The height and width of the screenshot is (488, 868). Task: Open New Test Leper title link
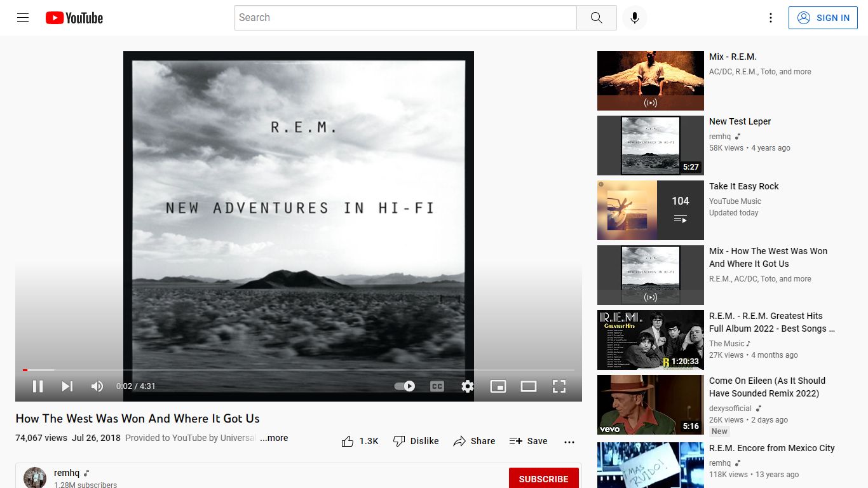coord(740,121)
